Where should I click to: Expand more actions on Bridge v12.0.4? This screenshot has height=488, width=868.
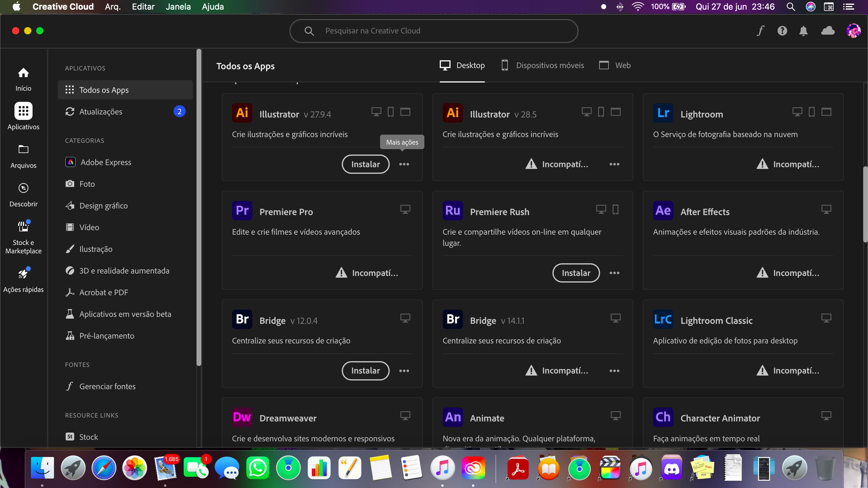[x=404, y=371]
